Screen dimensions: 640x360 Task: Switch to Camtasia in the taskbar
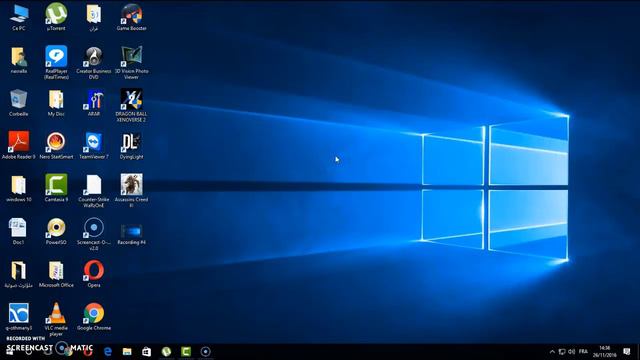point(186,351)
